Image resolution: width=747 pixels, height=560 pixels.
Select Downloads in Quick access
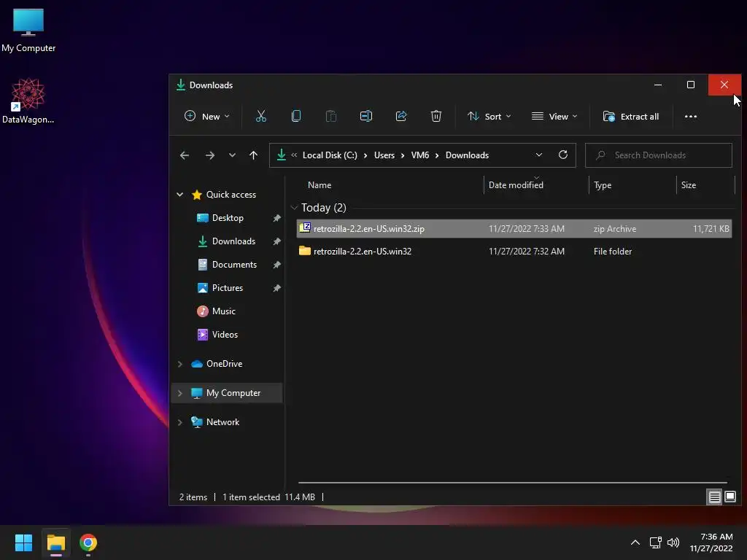point(233,241)
